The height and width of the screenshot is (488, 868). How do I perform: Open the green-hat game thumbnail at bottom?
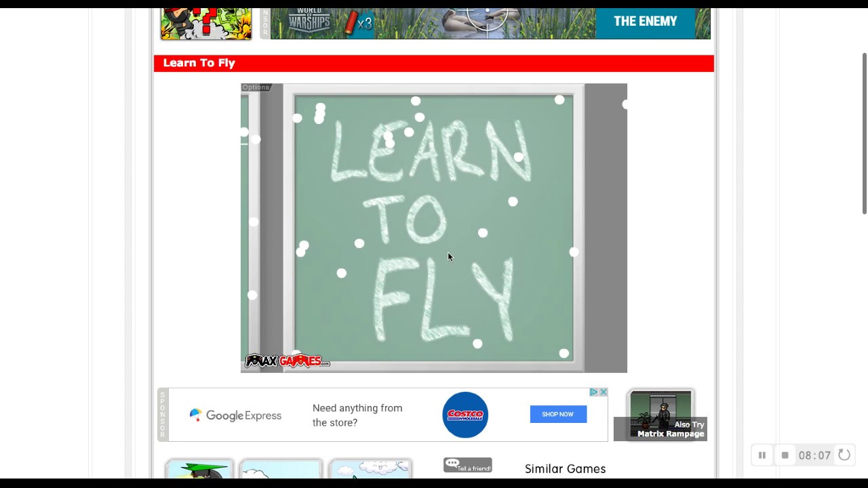(199, 469)
